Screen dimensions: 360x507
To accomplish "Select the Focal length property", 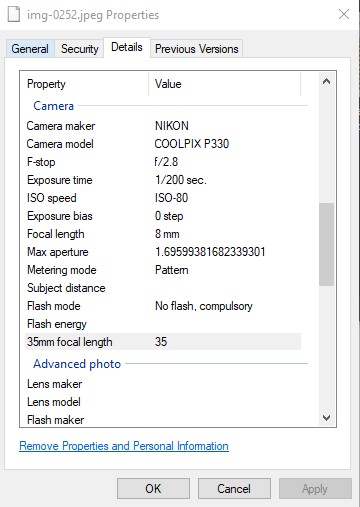I will pyautogui.click(x=56, y=234).
